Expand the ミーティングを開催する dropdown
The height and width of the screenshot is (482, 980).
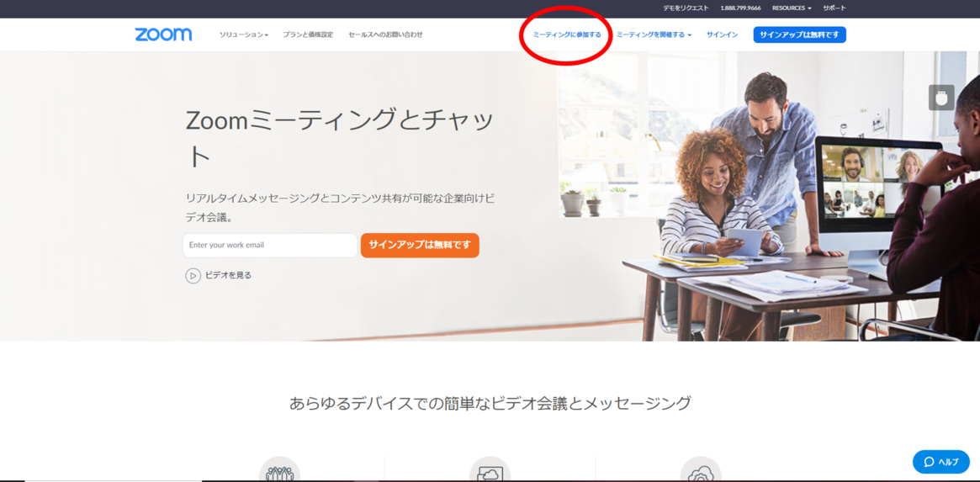pos(654,35)
